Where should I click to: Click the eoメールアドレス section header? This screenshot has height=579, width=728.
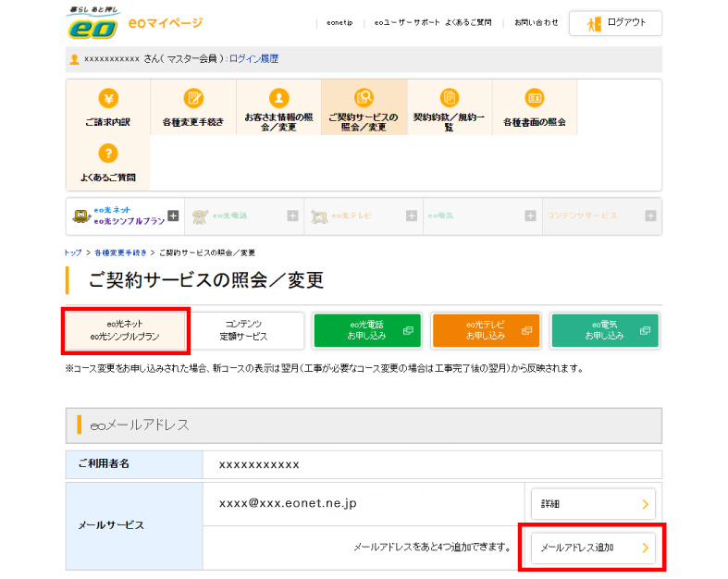[x=364, y=425]
